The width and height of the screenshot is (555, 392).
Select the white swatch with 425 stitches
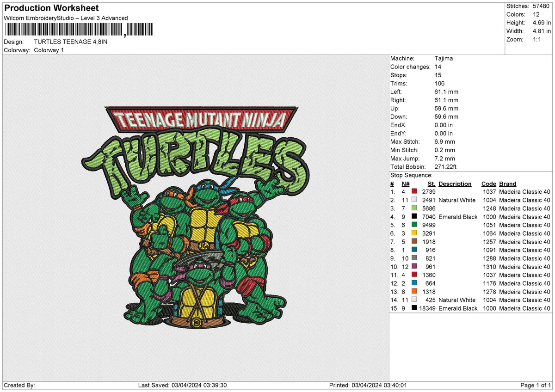coord(414,300)
